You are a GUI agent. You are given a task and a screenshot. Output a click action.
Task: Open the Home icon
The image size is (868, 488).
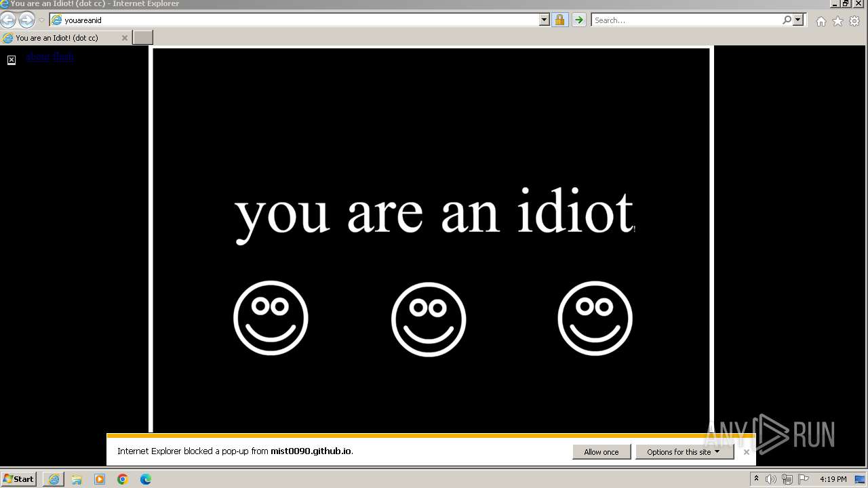(x=821, y=21)
